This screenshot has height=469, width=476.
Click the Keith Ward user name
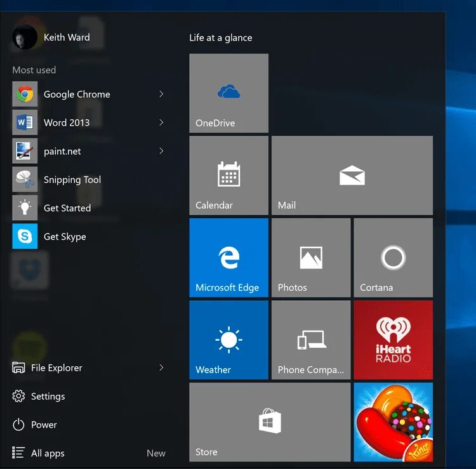click(x=67, y=37)
